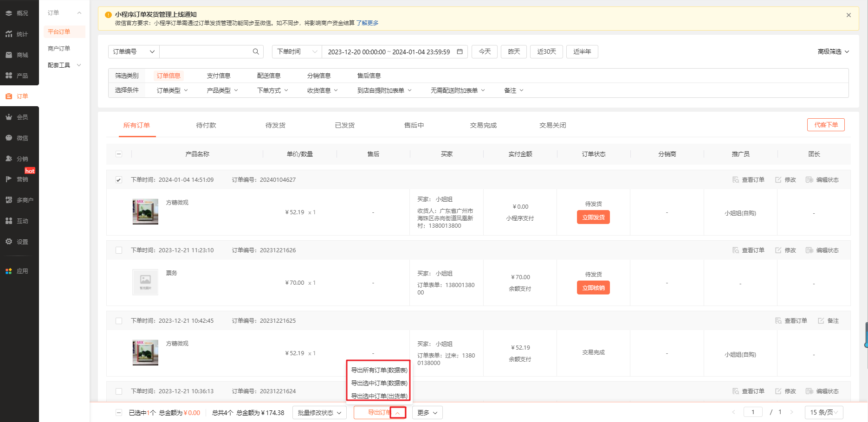This screenshot has width=868, height=422.
Task: Uncheck order 20240104627 checkbox
Action: click(x=119, y=180)
